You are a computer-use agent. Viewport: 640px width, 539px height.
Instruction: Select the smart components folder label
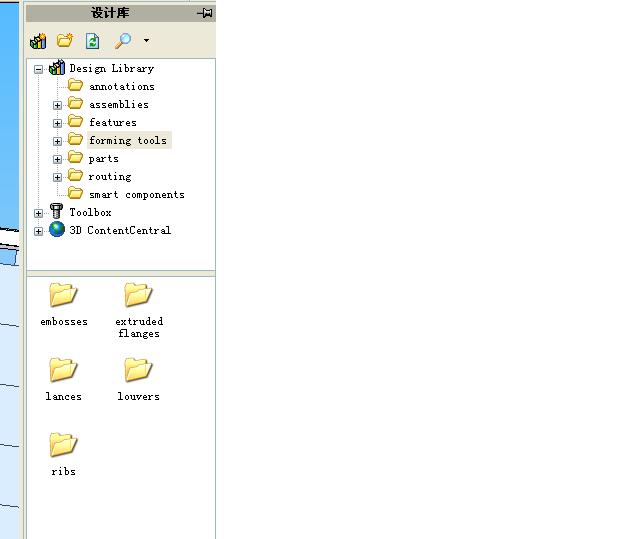click(137, 195)
